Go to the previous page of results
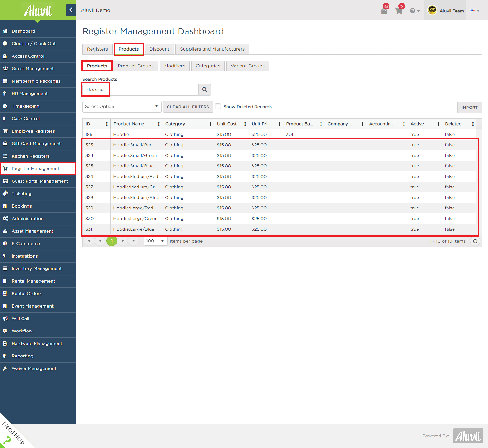Image resolution: width=488 pixels, height=448 pixels. coord(100,241)
